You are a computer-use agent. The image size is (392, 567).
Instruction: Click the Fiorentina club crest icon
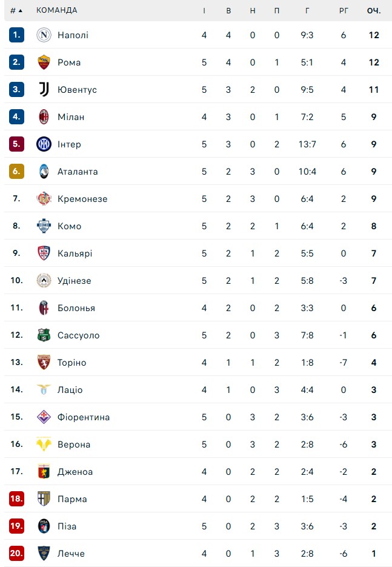44,417
